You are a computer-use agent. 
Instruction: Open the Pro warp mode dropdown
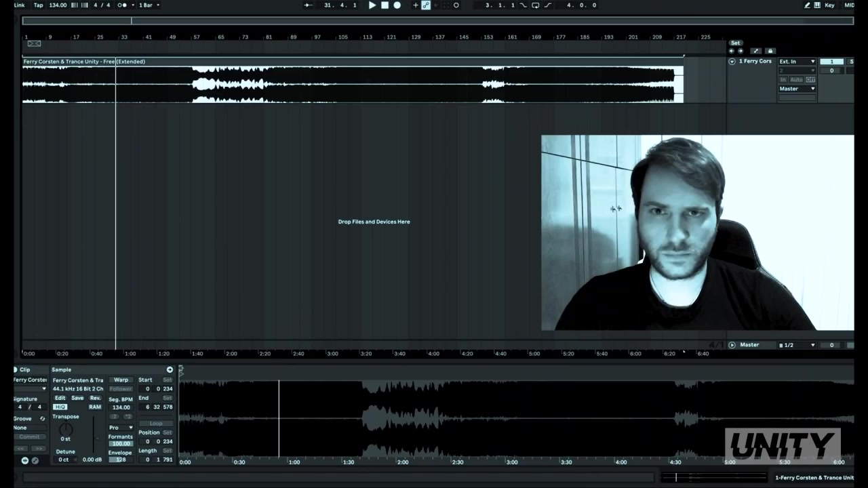[x=121, y=428]
